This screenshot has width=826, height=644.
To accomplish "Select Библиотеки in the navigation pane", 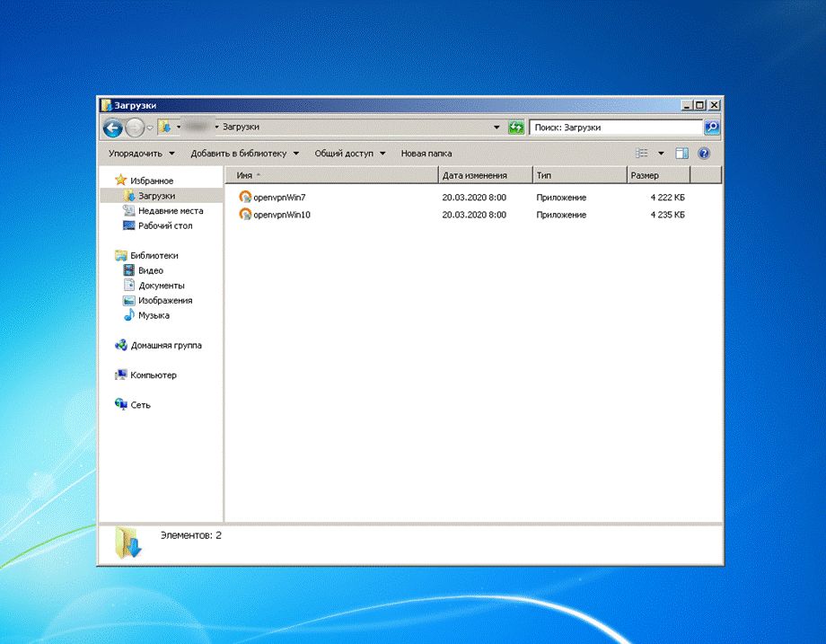I will click(x=154, y=256).
